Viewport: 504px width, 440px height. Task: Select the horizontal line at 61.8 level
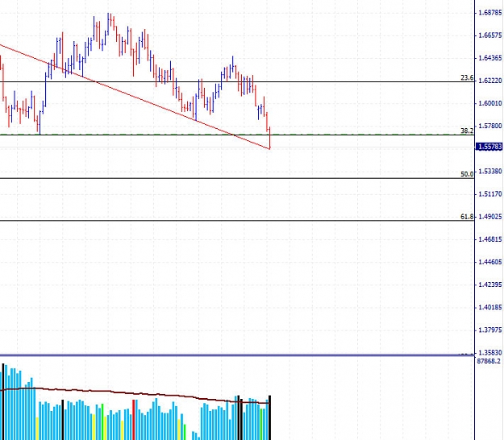237,221
